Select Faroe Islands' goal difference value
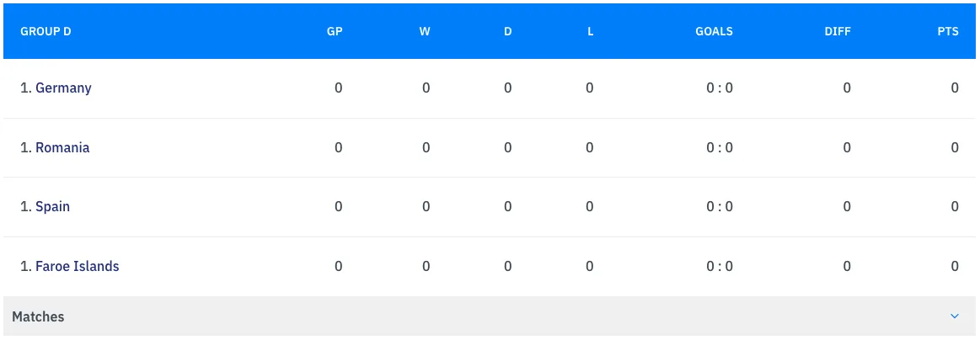Viewport: 980px width, 340px height. [847, 266]
